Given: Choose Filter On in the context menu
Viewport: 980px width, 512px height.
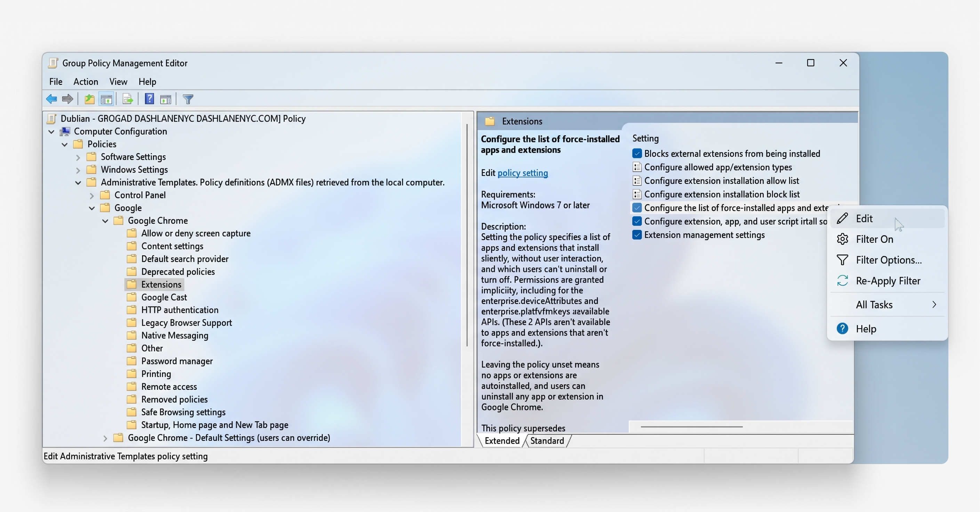Looking at the screenshot, I should click(x=887, y=239).
